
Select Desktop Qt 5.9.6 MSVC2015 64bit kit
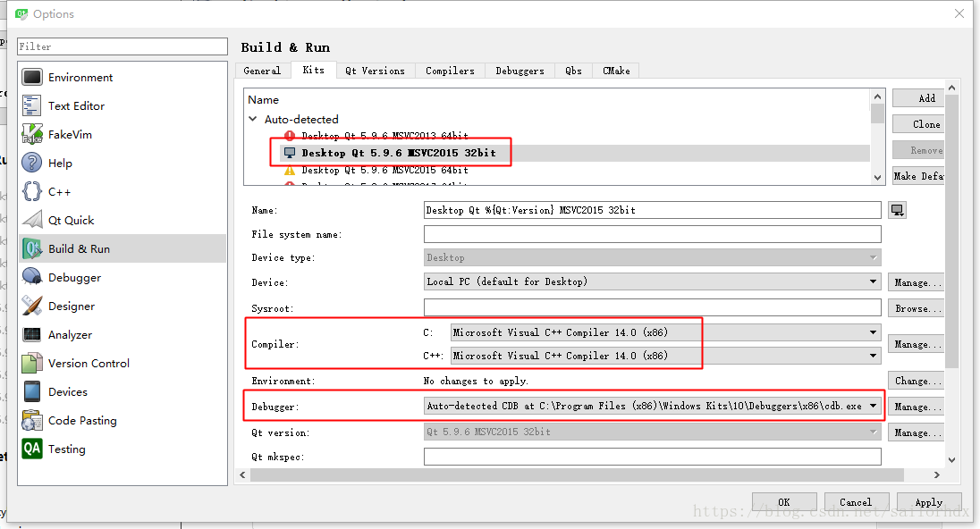click(x=384, y=170)
